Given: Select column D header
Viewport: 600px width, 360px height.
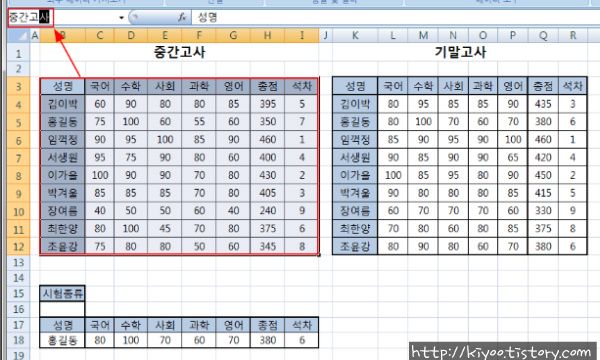Looking at the screenshot, I should click(x=131, y=36).
